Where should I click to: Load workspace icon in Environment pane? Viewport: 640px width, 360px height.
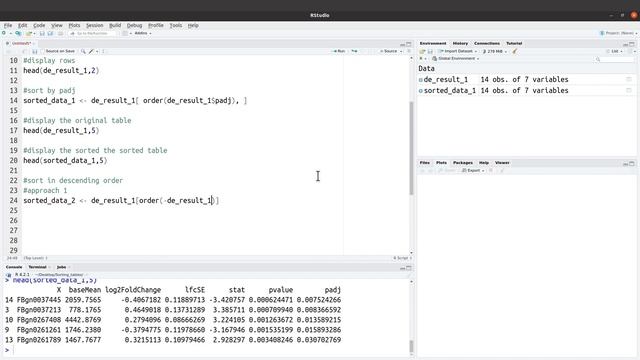(422, 51)
